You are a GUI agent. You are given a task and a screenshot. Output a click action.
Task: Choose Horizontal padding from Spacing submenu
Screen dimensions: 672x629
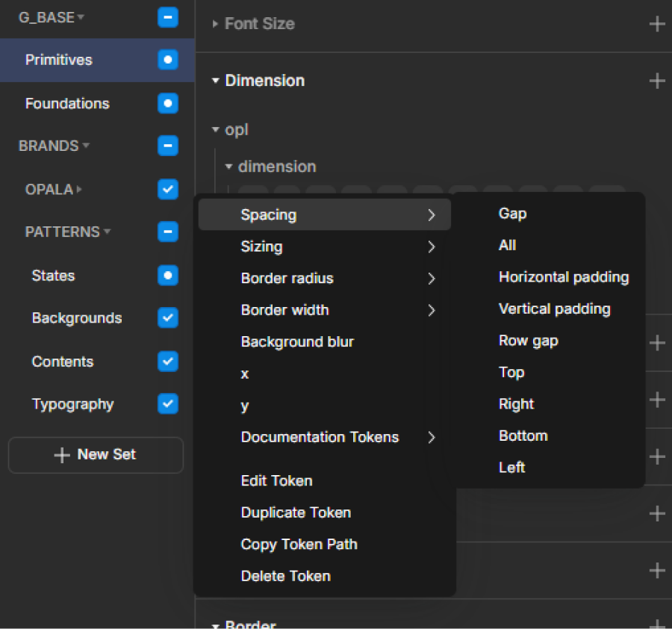[563, 277]
